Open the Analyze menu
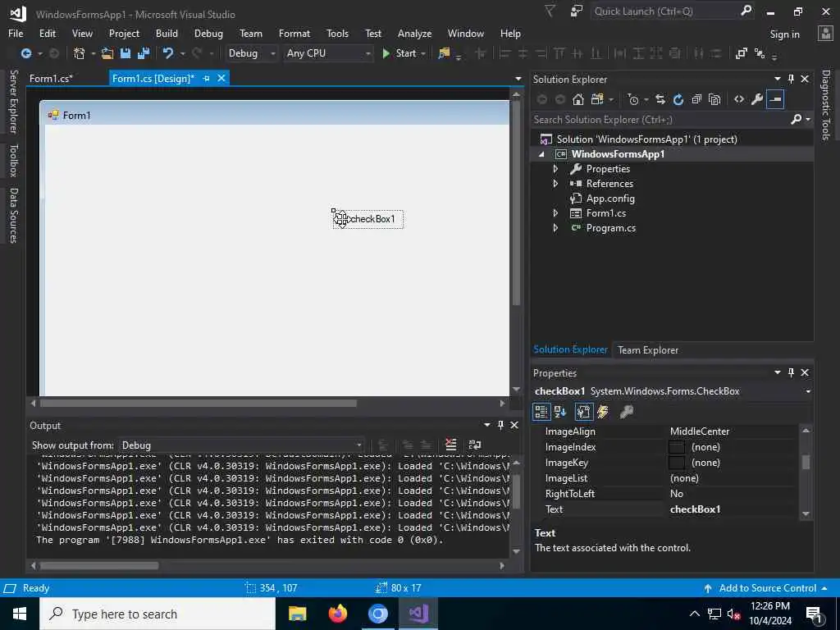Screen dimensions: 840x630 (x=414, y=33)
